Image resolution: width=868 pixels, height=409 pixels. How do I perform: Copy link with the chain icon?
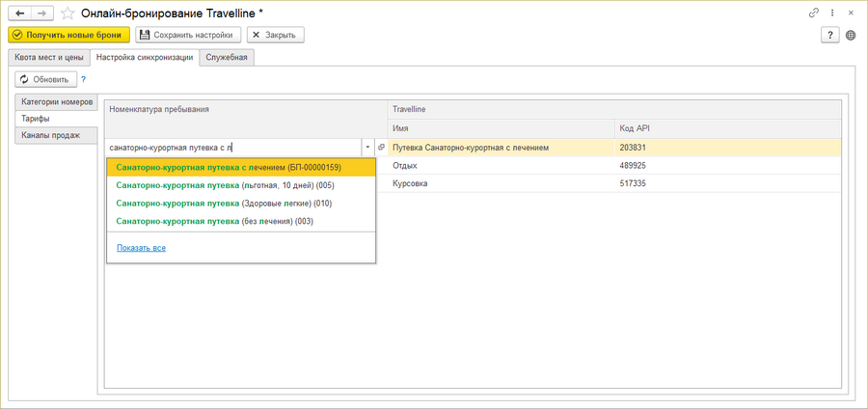pyautogui.click(x=813, y=13)
